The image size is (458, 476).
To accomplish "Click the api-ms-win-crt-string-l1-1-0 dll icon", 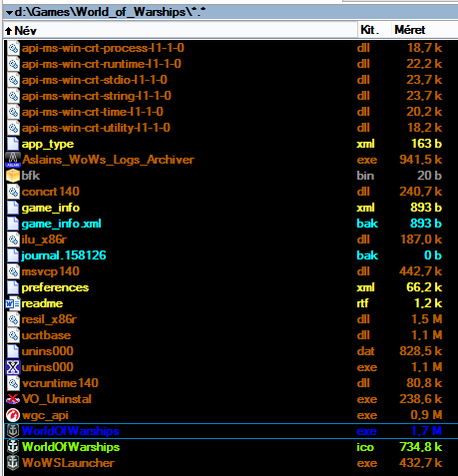I will click(13, 96).
